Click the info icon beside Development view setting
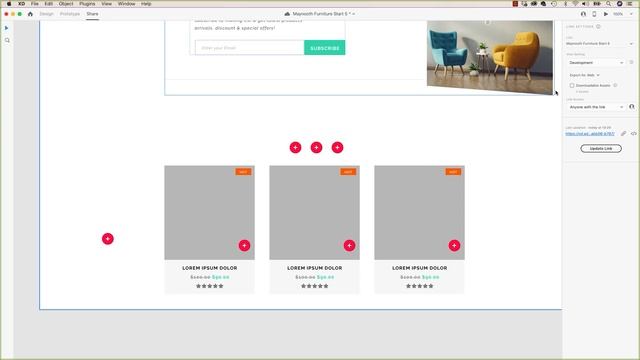Screen dimensions: 640x360 (x=631, y=62)
